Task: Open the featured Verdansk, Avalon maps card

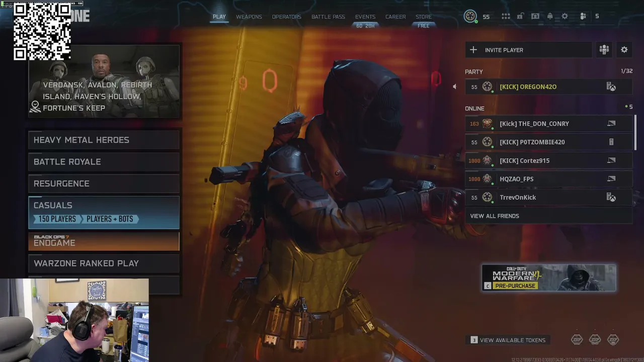Action: pyautogui.click(x=104, y=81)
